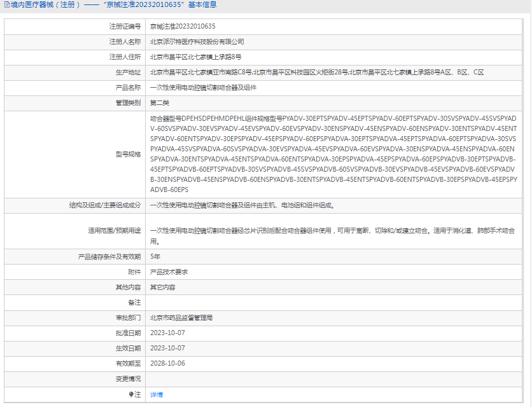Select the intended use description text
The image size is (532, 407).
(x=333, y=236)
